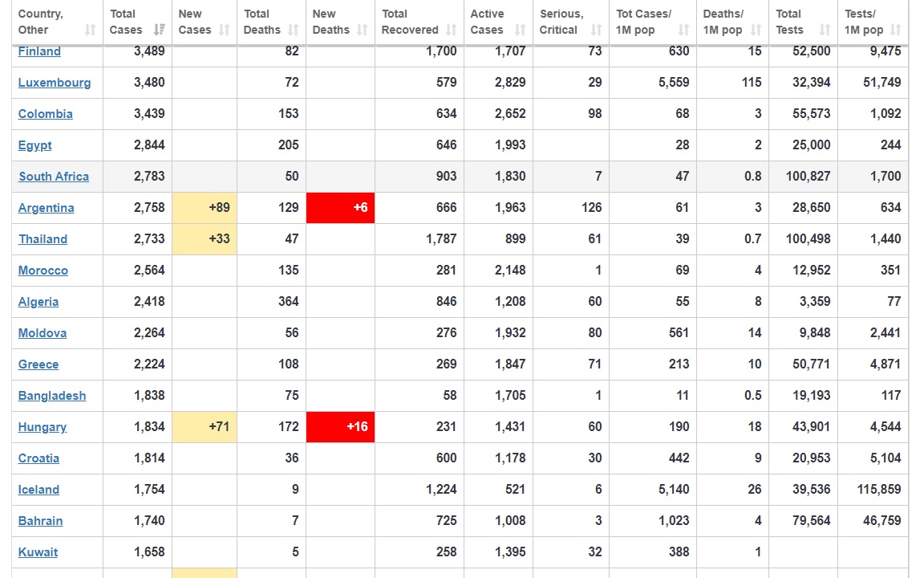Click the Total Tests sort arrows
The image size is (924, 578).
tap(825, 30)
